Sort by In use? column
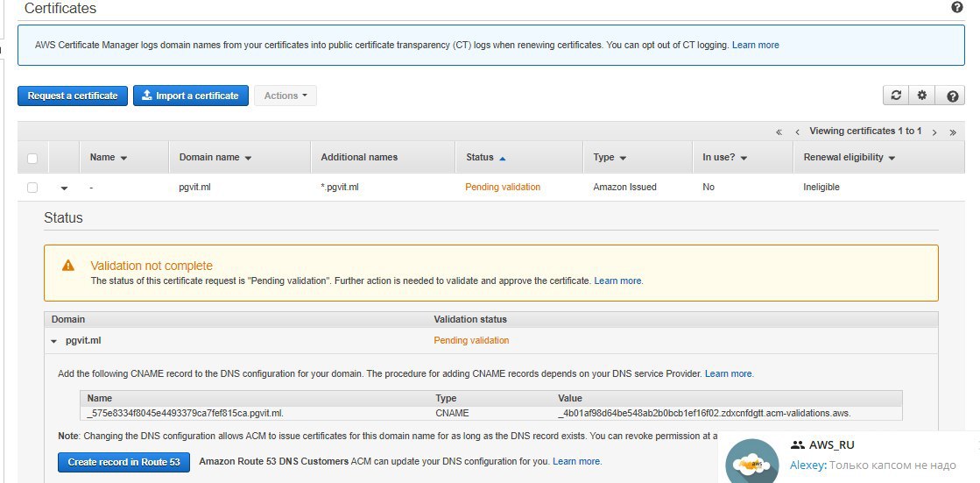 click(725, 158)
